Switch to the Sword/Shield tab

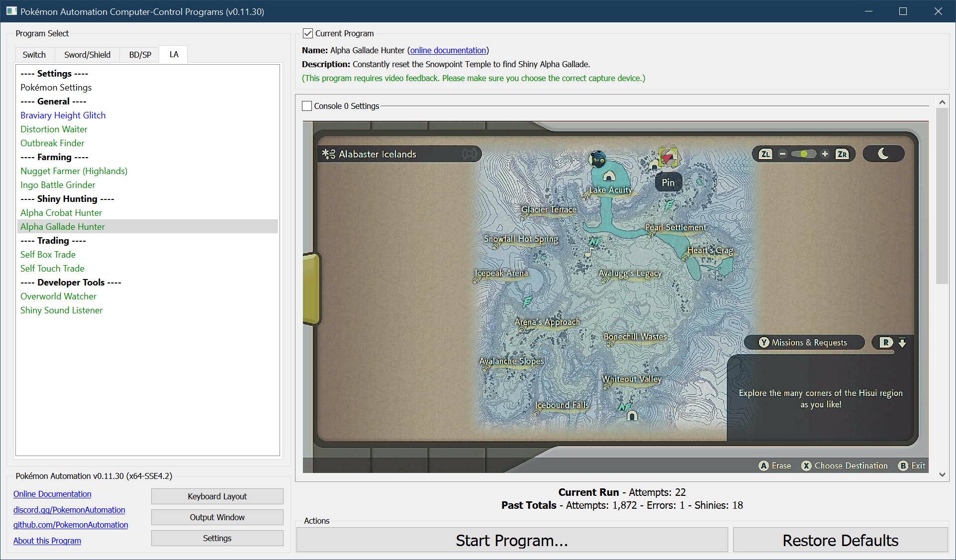coord(87,55)
